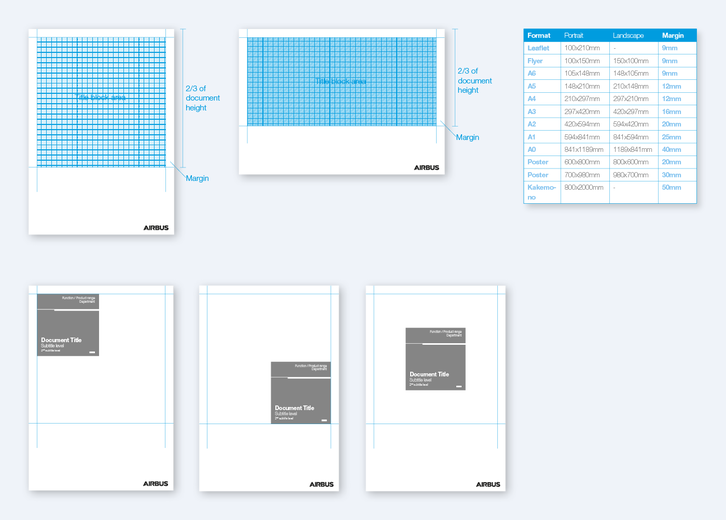Image resolution: width=726 pixels, height=520 pixels.
Task: Click the Portrait column header in the table
Action: [x=575, y=35]
